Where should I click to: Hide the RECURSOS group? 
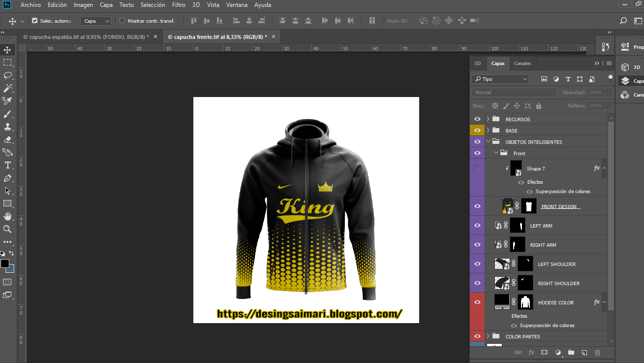click(477, 119)
